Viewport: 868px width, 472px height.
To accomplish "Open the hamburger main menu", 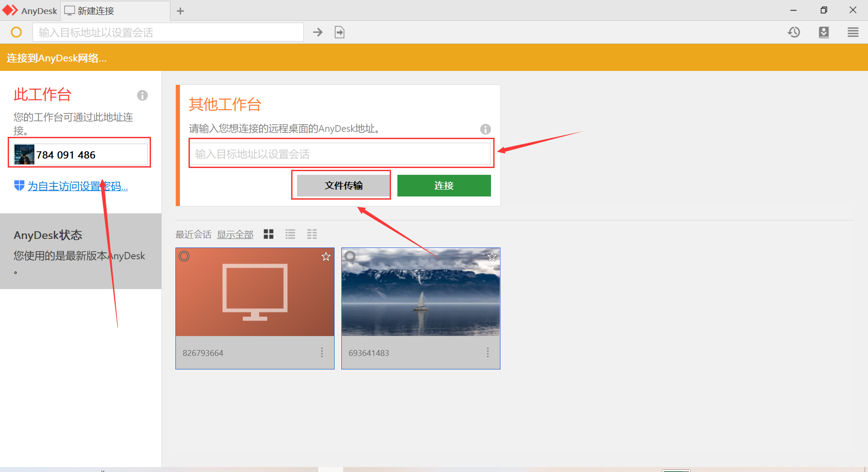I will [853, 32].
